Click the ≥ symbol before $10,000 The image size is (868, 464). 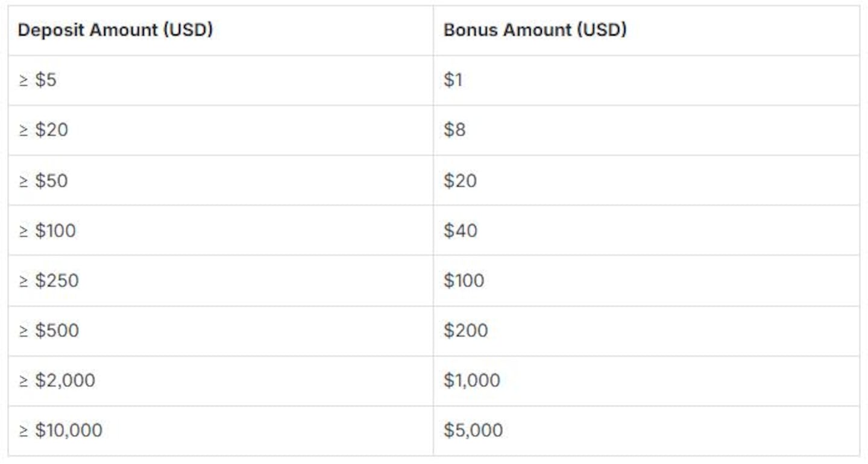tap(24, 431)
